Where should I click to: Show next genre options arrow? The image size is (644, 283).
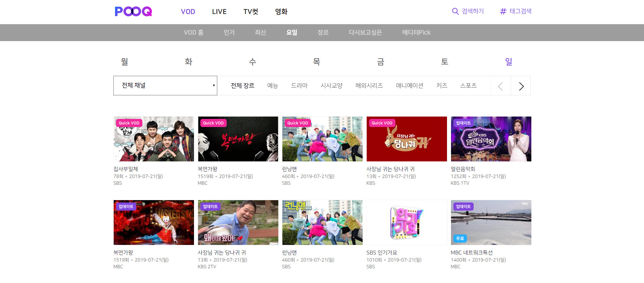pyautogui.click(x=521, y=86)
